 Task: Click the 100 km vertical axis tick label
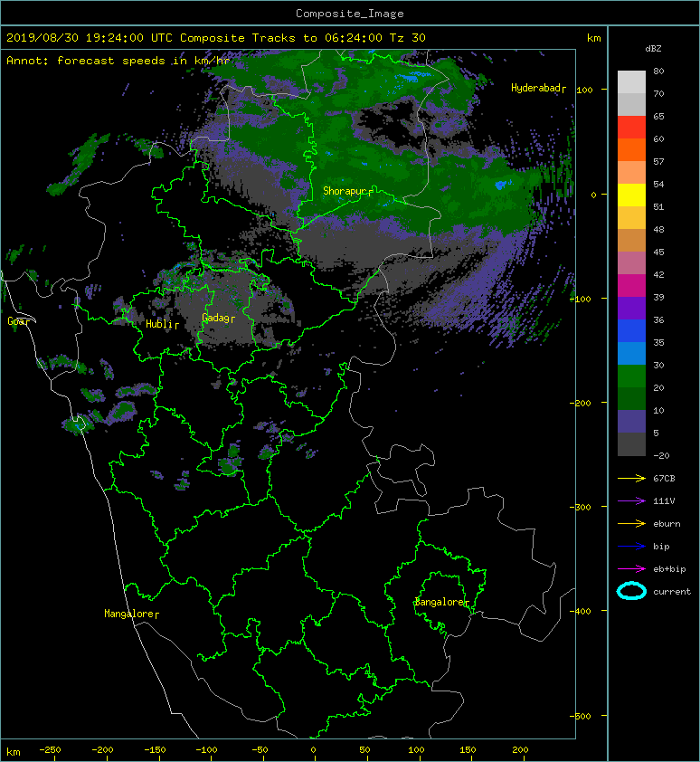pos(585,90)
